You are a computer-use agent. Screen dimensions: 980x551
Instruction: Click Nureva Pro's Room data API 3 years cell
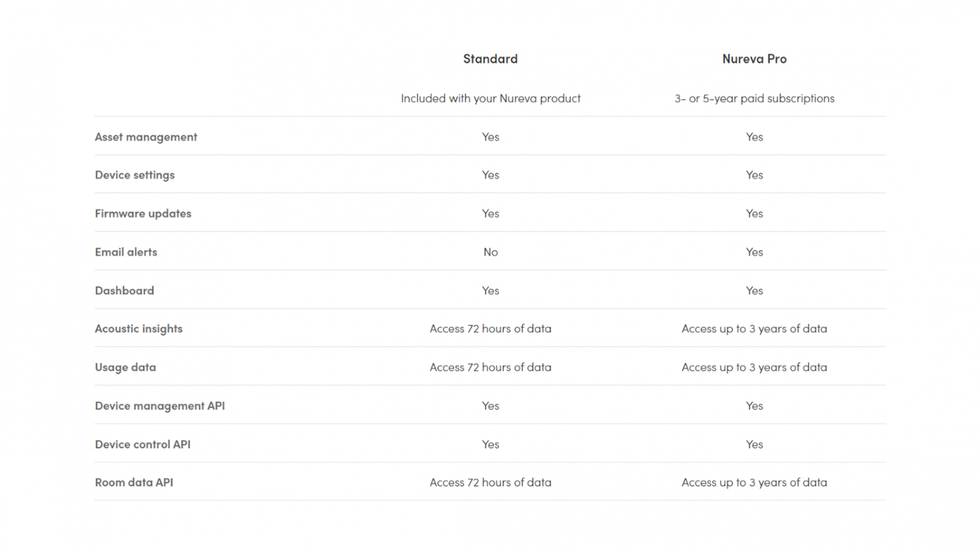point(754,482)
